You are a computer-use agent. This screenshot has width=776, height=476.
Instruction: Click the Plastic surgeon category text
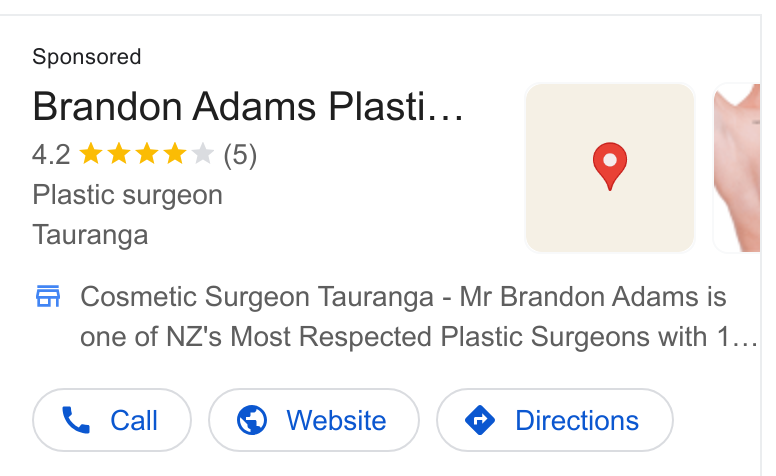click(x=128, y=196)
